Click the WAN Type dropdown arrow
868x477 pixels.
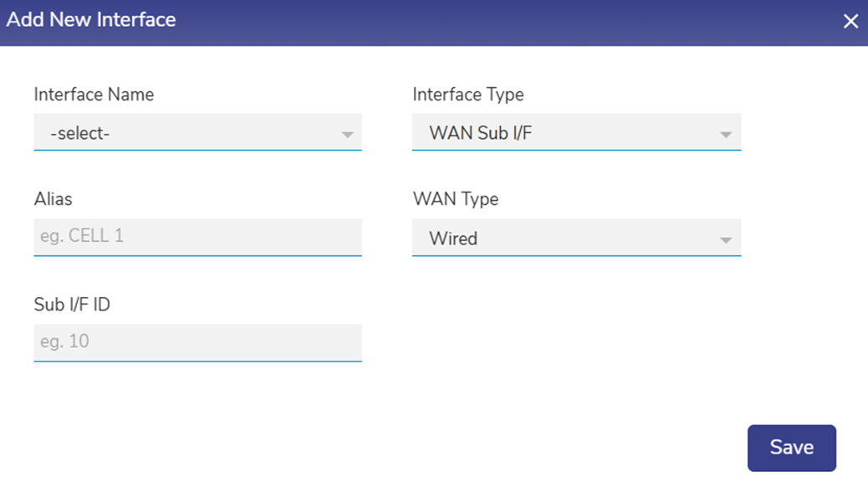point(726,240)
